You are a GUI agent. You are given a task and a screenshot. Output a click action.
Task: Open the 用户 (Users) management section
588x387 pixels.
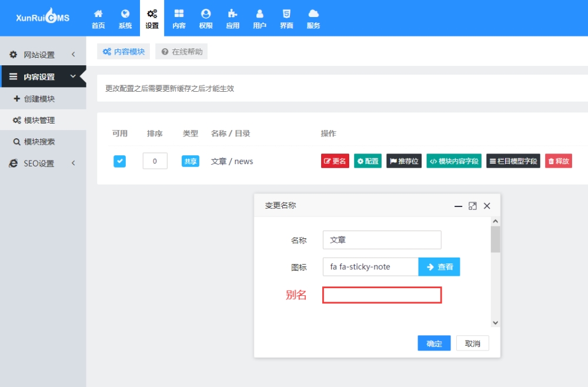point(259,18)
